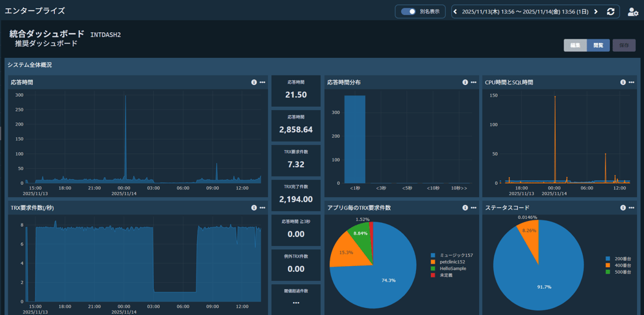Click info icon on 応答時間分布 panel

pyautogui.click(x=465, y=82)
